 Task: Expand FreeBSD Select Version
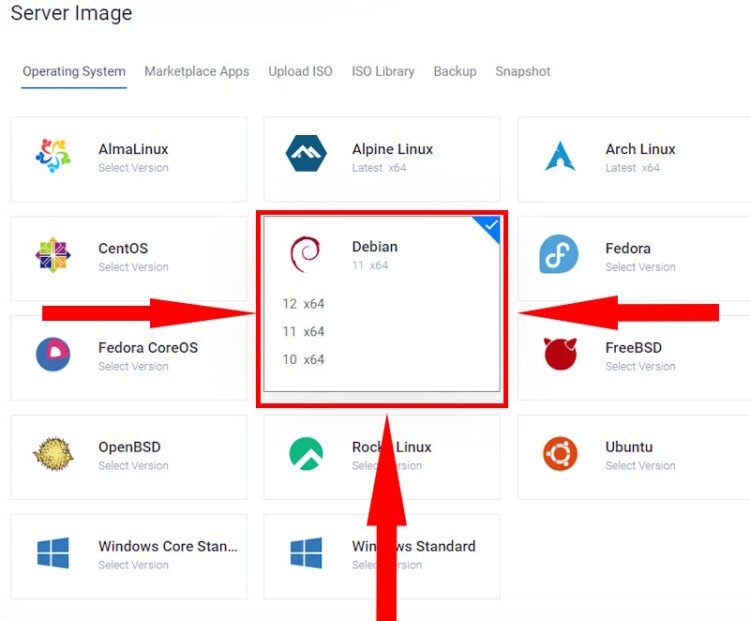point(640,366)
